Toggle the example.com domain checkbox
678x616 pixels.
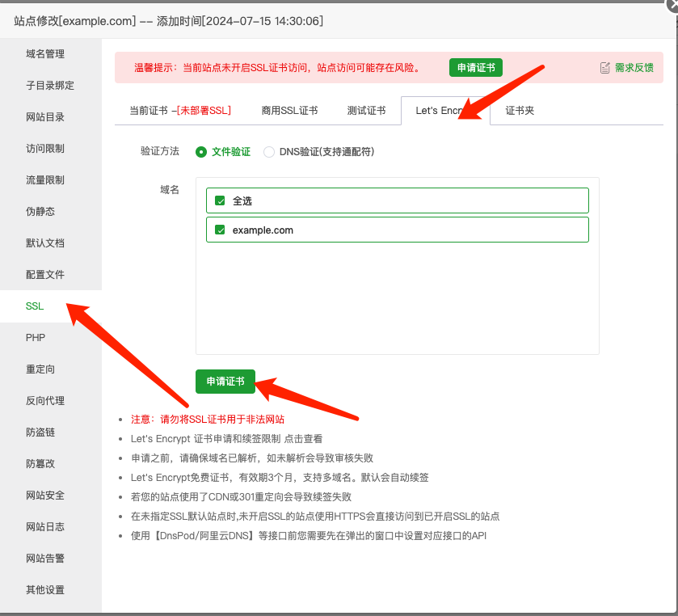(220, 230)
